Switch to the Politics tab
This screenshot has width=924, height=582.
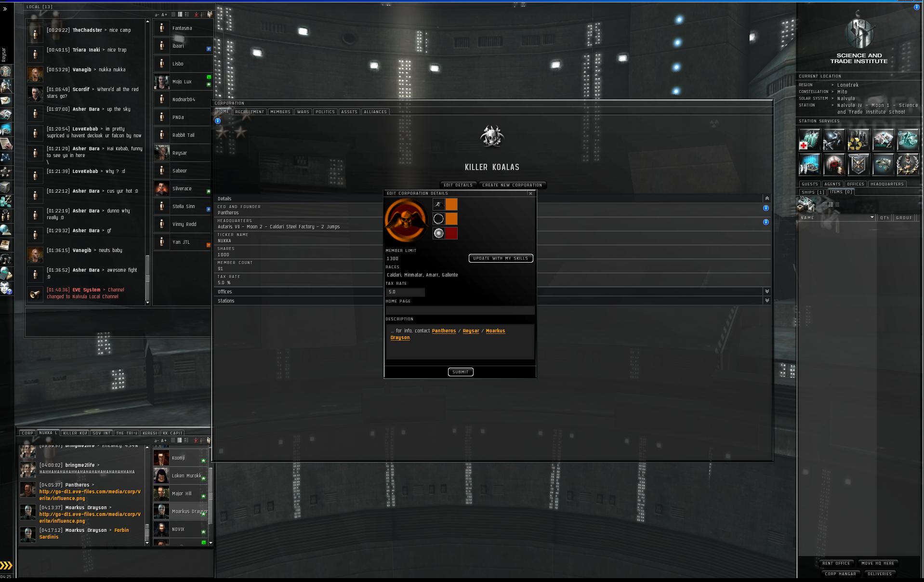click(x=325, y=112)
